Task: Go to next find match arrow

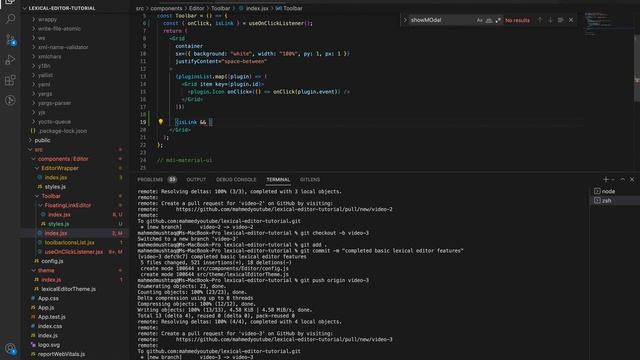Action: coord(550,20)
